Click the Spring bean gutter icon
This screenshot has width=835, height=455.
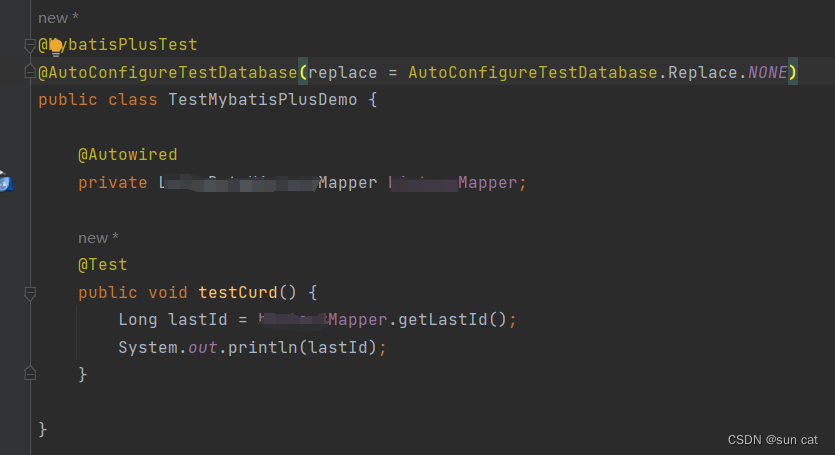pos(4,182)
